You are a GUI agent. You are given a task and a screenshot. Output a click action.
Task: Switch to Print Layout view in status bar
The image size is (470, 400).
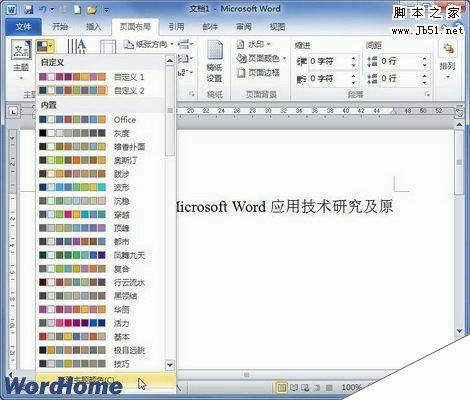(x=282, y=388)
